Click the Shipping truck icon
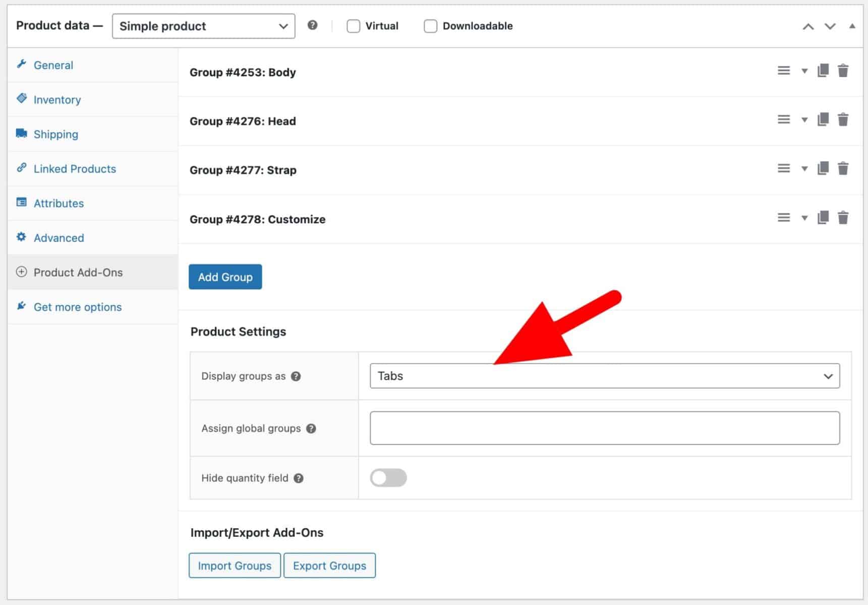 coord(22,133)
